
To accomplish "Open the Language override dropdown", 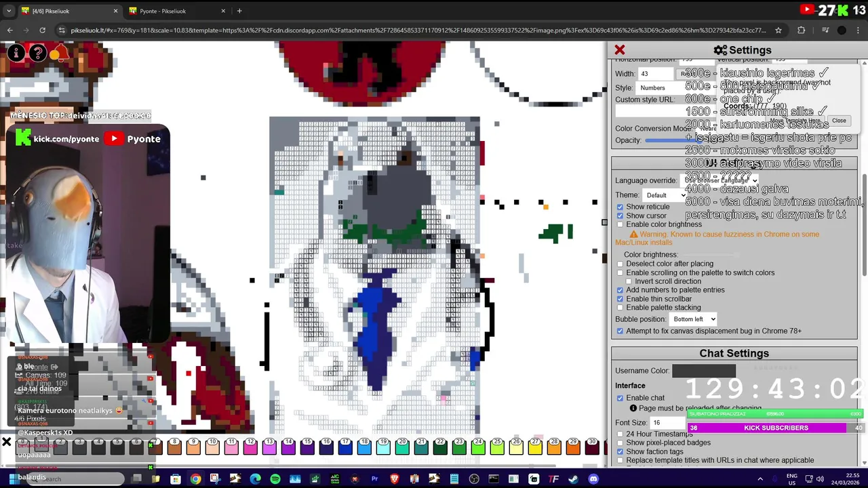I will click(719, 180).
